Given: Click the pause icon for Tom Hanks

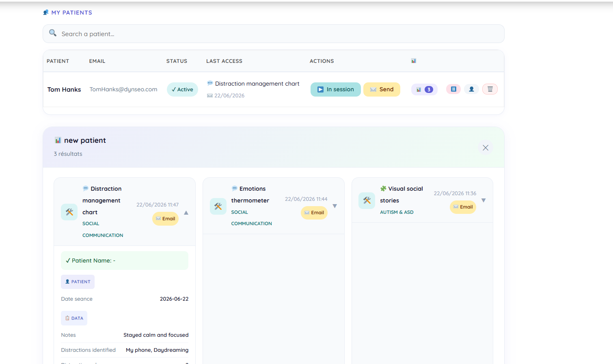Looking at the screenshot, I should coord(453,89).
